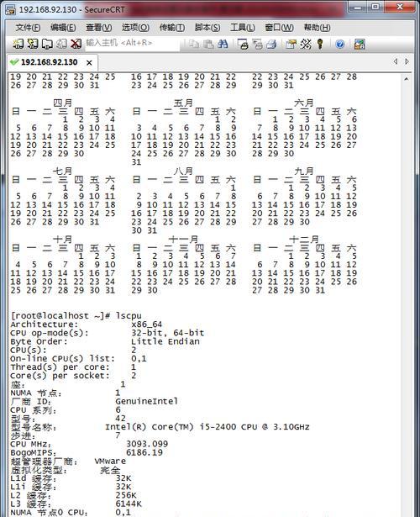Click the terminal scrollbar up arrow
The height and width of the screenshot is (517, 420).
click(x=407, y=79)
